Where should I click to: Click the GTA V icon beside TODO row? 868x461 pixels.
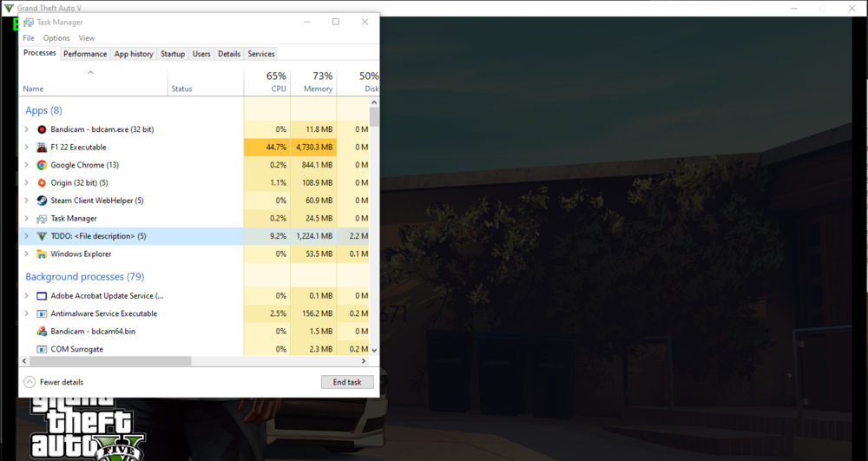42,236
